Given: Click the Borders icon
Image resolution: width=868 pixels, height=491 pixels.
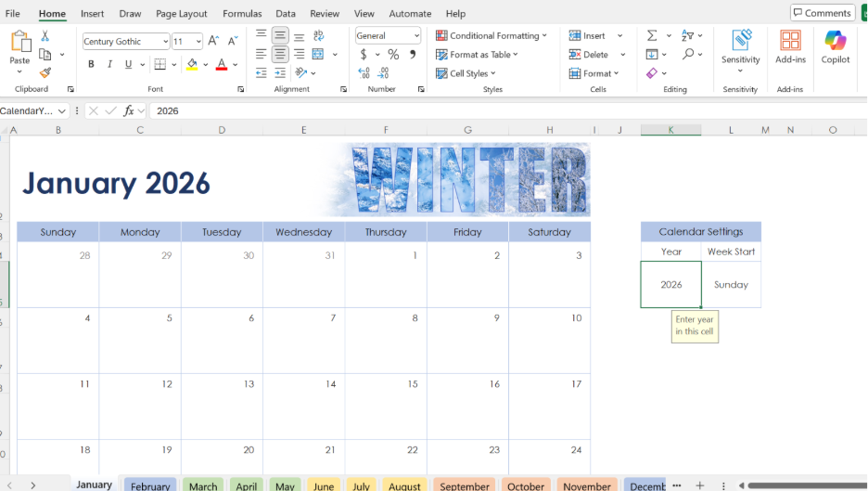Looking at the screenshot, I should [160, 64].
